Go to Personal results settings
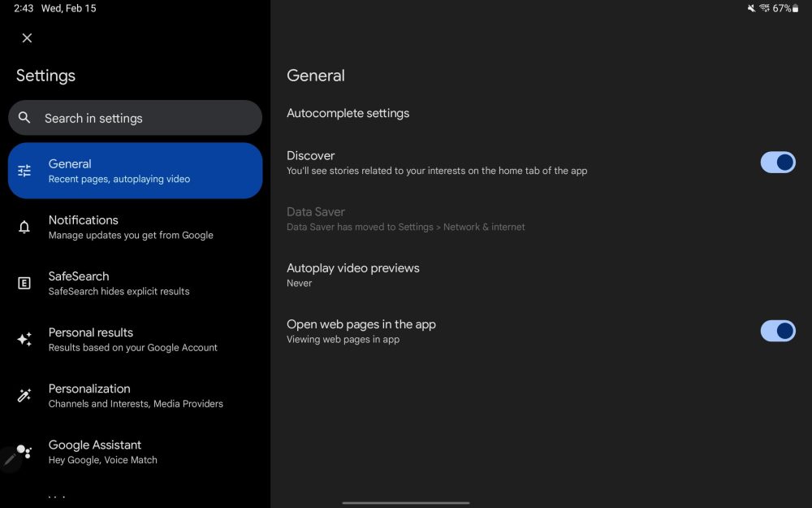This screenshot has height=508, width=812. click(132, 339)
